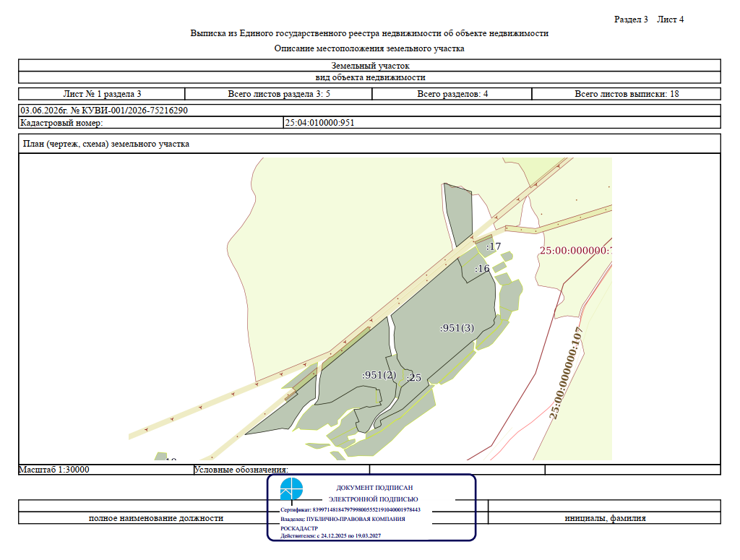Click the :951(3) parcel label on the map
The image size is (740, 560).
tap(457, 328)
